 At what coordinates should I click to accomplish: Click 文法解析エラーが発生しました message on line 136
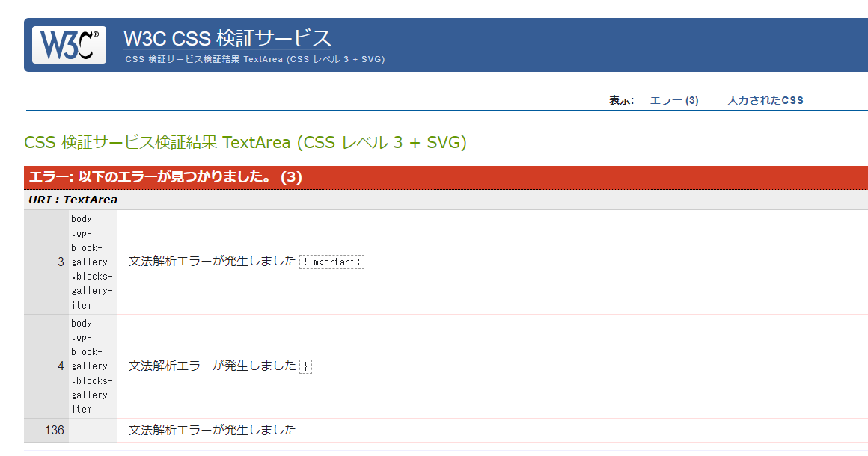pos(213,430)
